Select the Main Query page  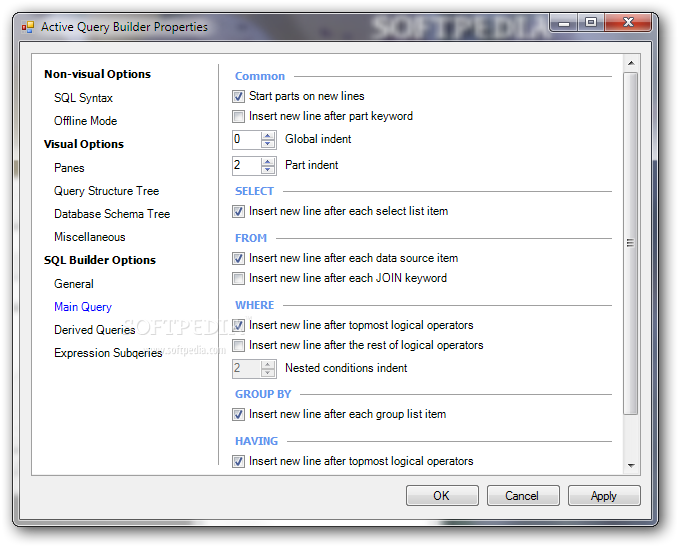pos(83,307)
